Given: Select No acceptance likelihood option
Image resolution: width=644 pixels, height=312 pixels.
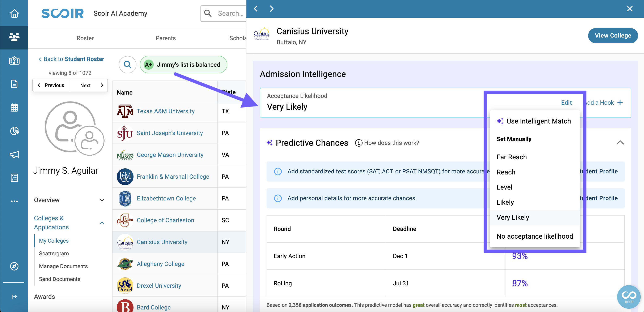Looking at the screenshot, I should (534, 236).
